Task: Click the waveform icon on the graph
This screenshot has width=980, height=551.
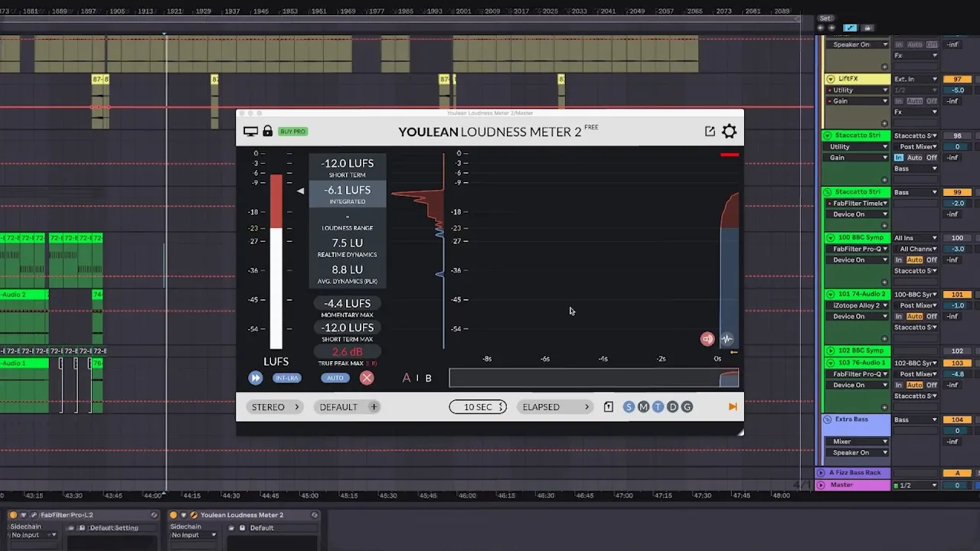Action: point(727,339)
